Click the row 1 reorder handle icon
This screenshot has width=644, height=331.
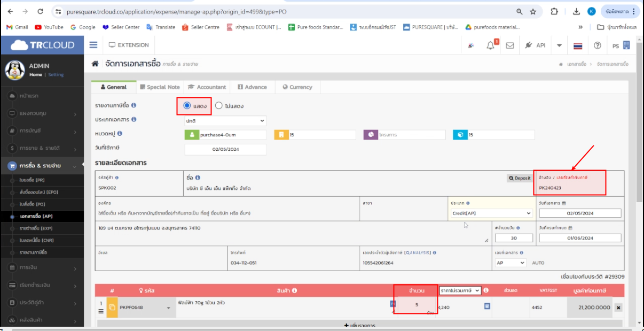(x=101, y=311)
